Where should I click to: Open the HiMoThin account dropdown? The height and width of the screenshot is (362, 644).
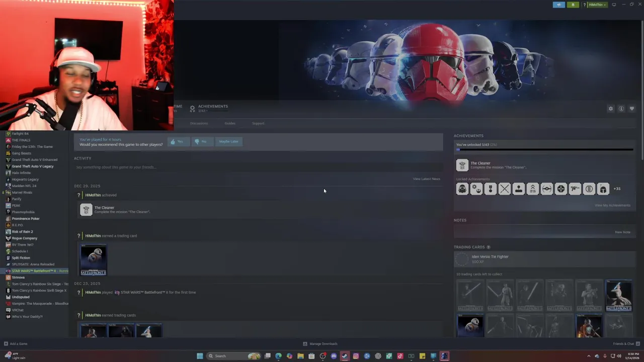point(598,5)
